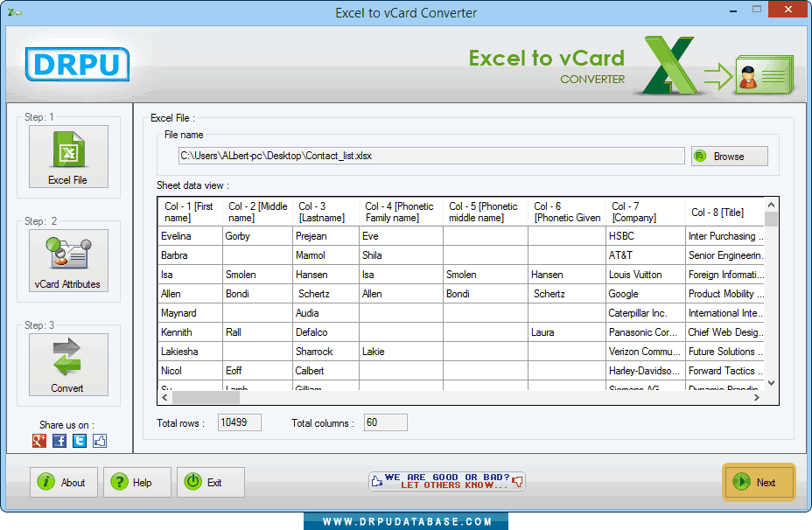Minimize the converter window
812x530 pixels.
tap(732, 10)
